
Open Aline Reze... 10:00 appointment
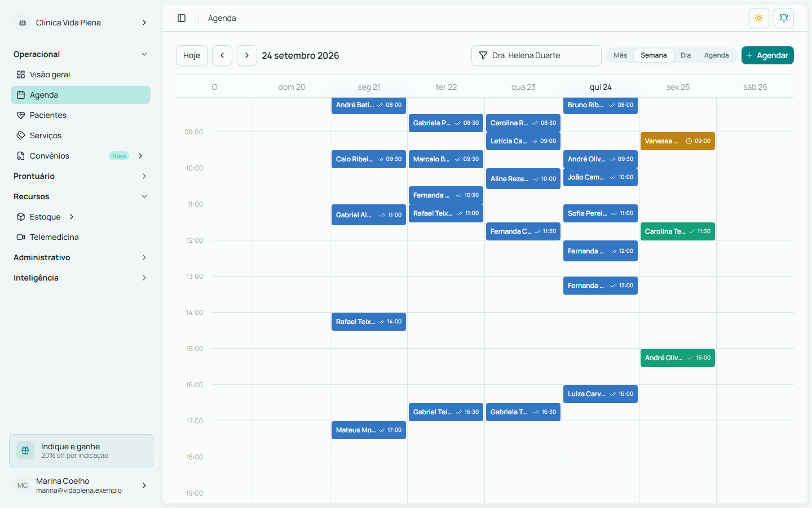tap(523, 178)
